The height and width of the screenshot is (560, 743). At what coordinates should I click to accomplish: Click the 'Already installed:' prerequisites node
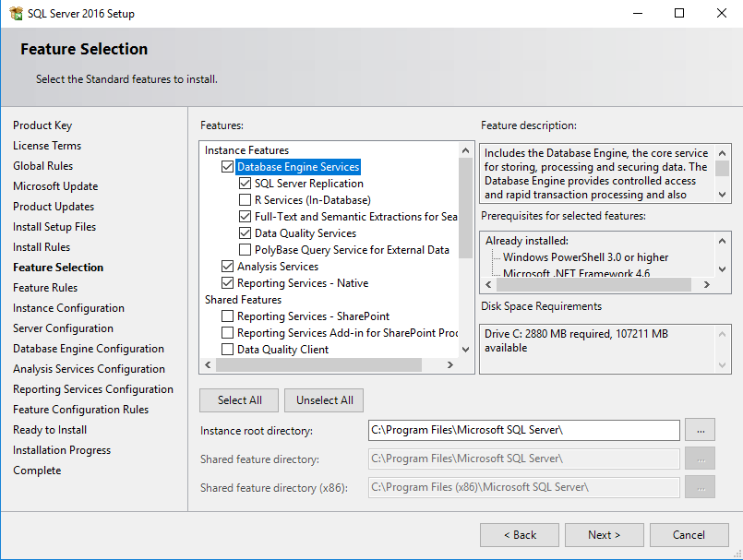pyautogui.click(x=527, y=241)
